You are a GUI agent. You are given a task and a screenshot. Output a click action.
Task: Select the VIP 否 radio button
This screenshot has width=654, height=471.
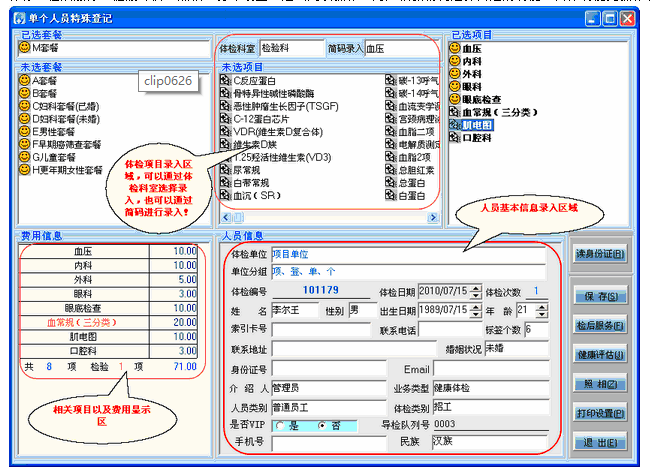point(320,425)
